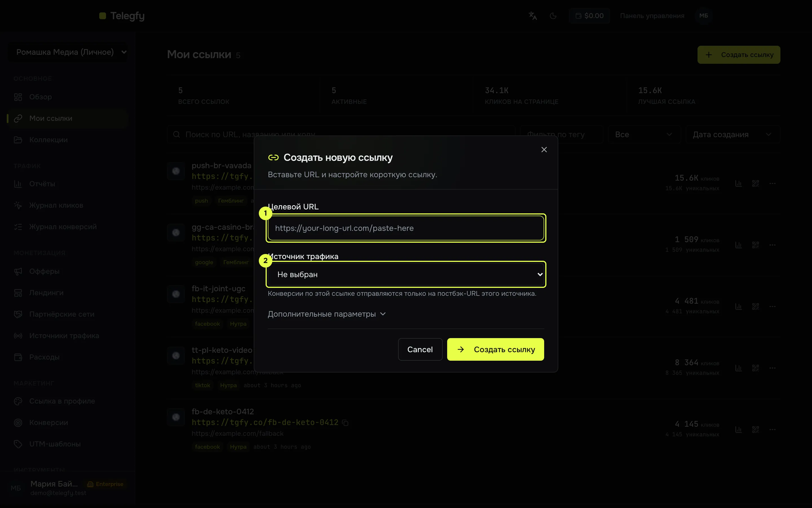Open the $0.00 balance wallet

[x=589, y=16]
